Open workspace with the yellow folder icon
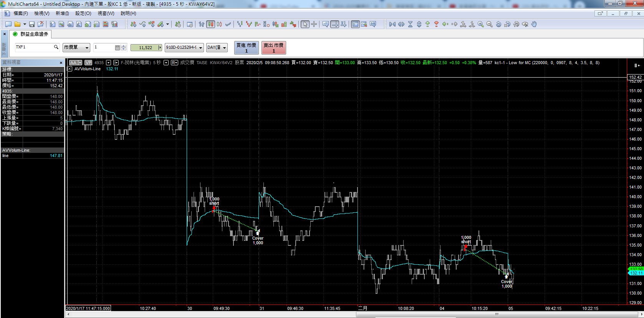This screenshot has width=644, height=318. 17,24
